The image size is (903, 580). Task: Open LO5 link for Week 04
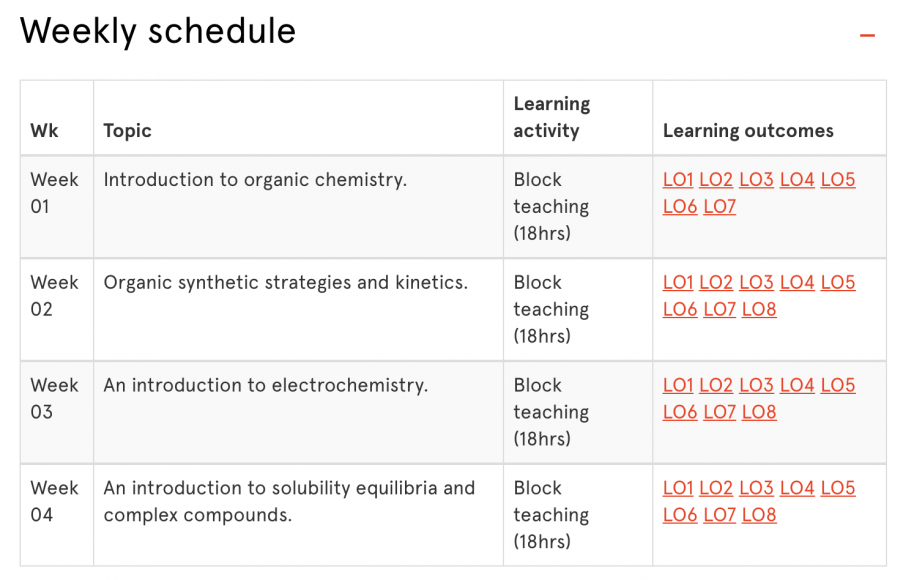click(837, 488)
